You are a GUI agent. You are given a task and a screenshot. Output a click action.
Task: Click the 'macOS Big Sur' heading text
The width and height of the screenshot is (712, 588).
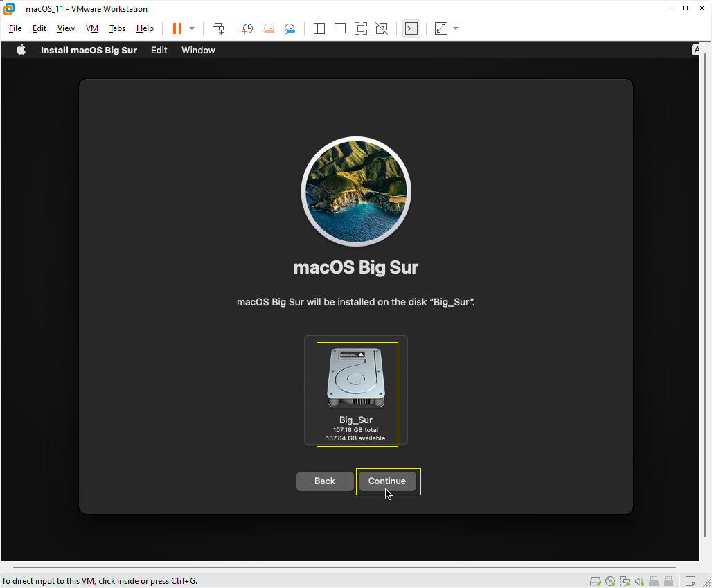pyautogui.click(x=356, y=267)
